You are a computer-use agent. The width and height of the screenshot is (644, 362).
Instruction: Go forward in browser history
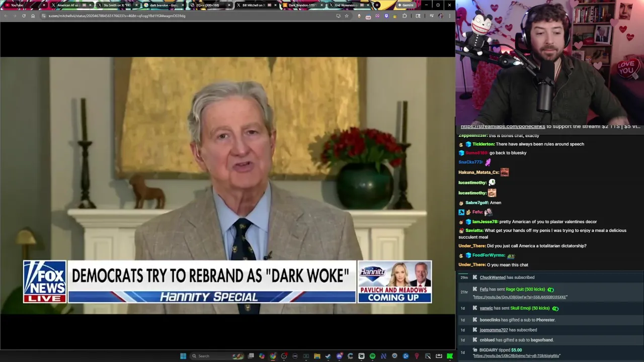point(14,16)
